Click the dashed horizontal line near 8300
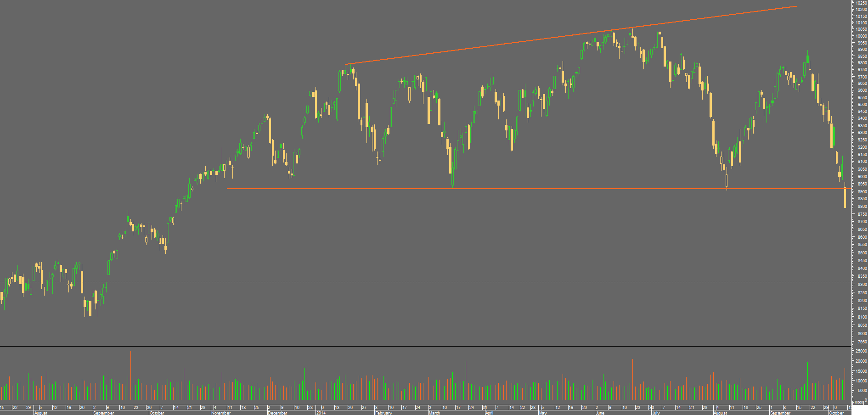 pyautogui.click(x=426, y=282)
